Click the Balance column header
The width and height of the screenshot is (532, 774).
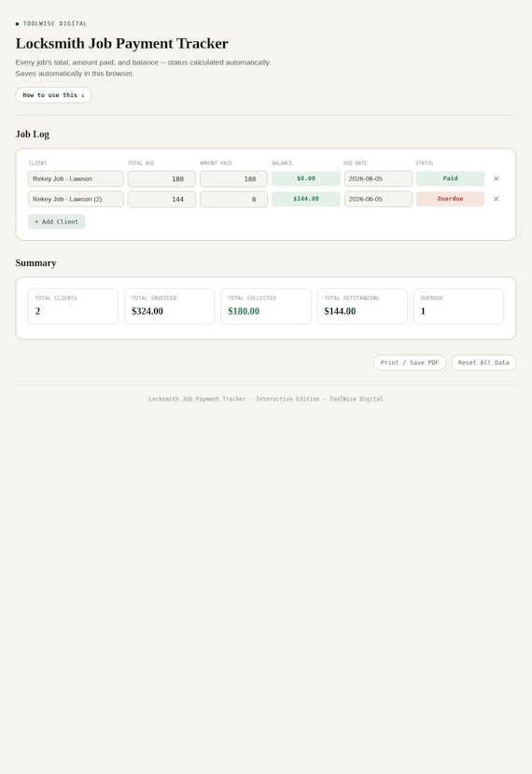tap(282, 162)
